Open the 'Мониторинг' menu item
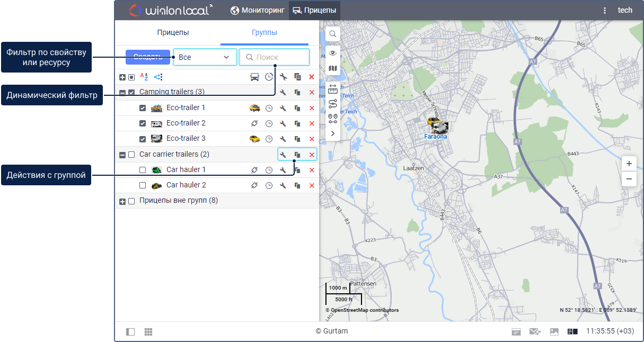The width and height of the screenshot is (644, 342). coord(258,10)
